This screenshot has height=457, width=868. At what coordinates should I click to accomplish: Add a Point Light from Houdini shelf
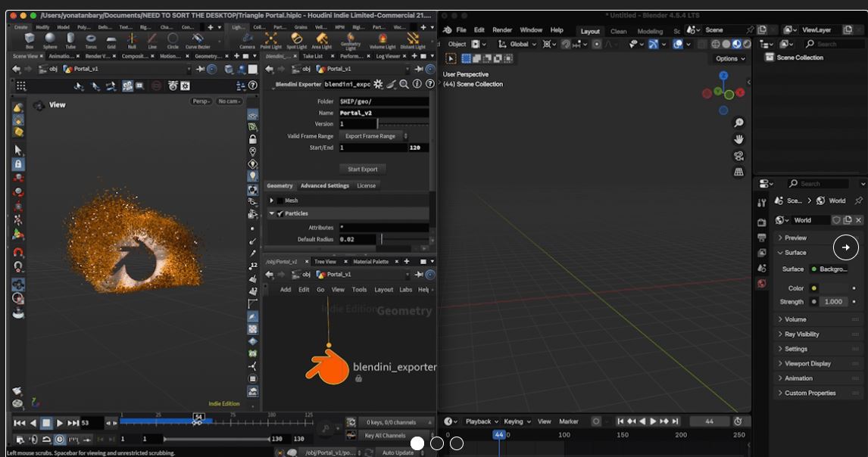tap(270, 40)
